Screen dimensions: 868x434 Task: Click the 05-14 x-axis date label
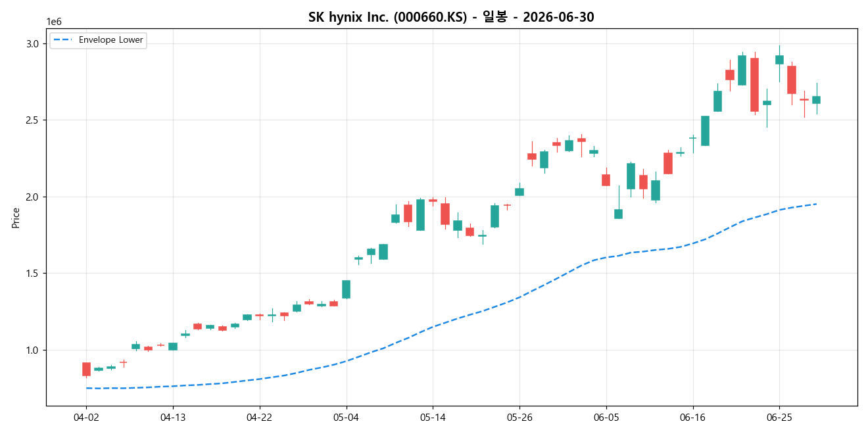pos(433,418)
